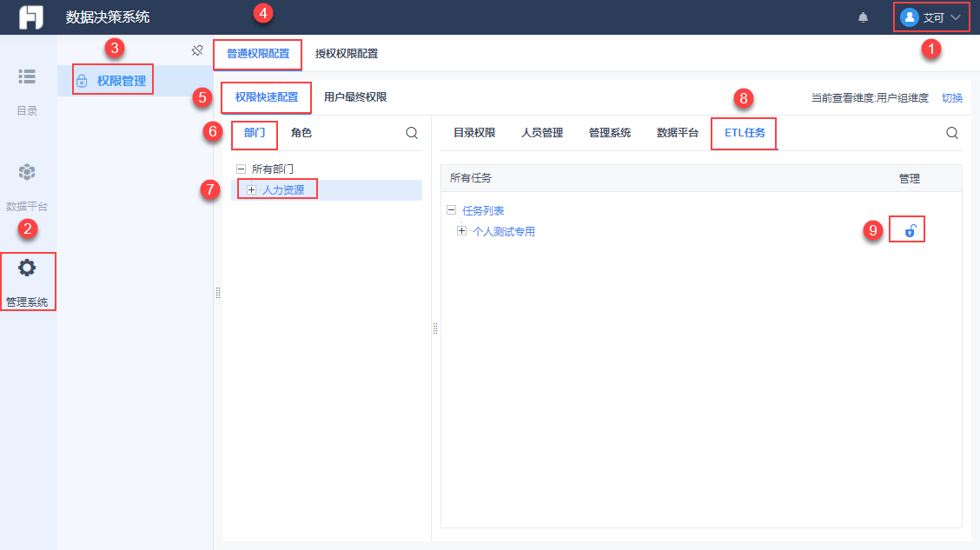Expand the 人力资源 department node
This screenshot has height=550, width=980.
coord(251,190)
